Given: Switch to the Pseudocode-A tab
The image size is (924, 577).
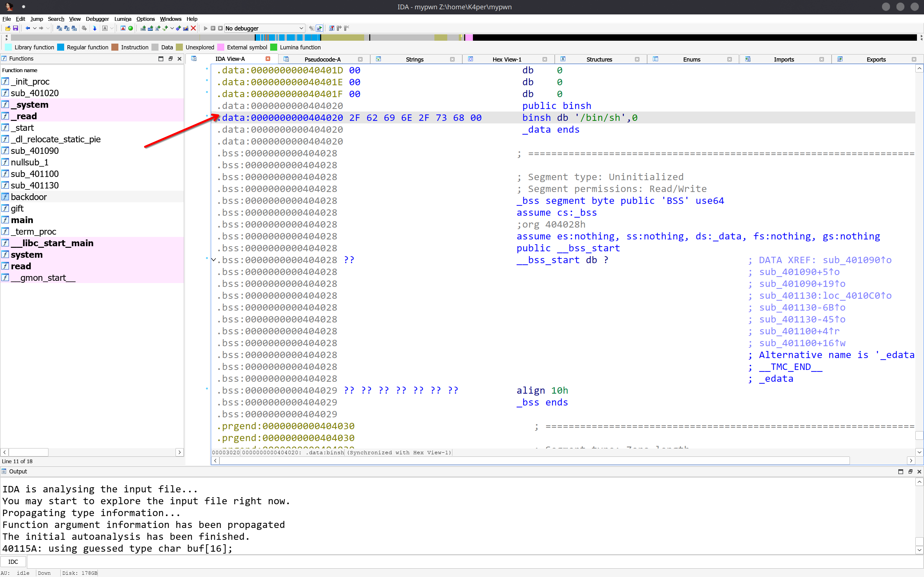Looking at the screenshot, I should (x=322, y=59).
